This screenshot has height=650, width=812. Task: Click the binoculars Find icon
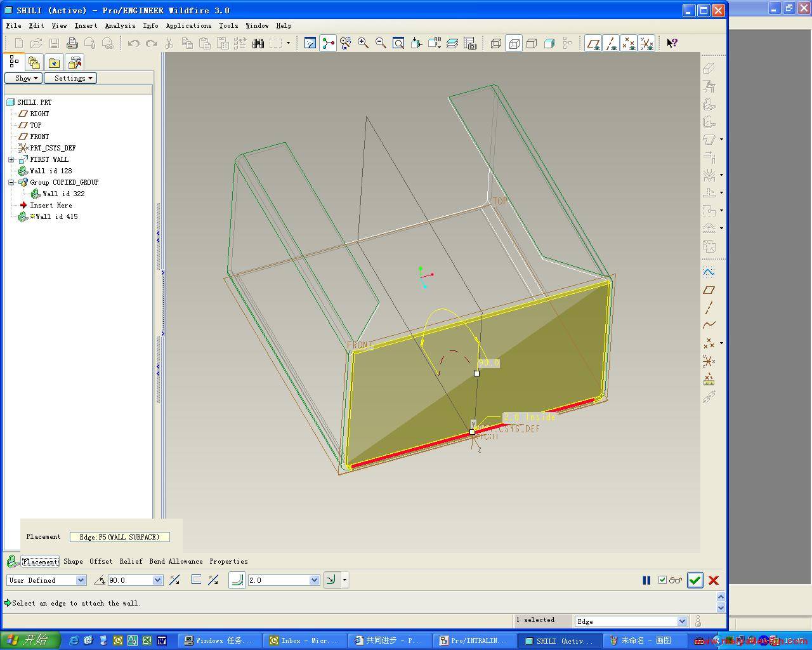[x=258, y=43]
